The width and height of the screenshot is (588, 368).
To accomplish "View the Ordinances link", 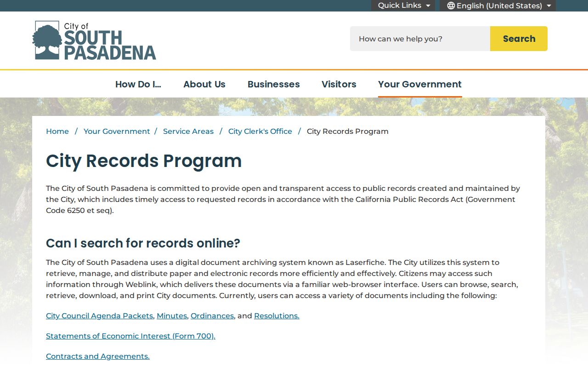I will click(x=212, y=316).
